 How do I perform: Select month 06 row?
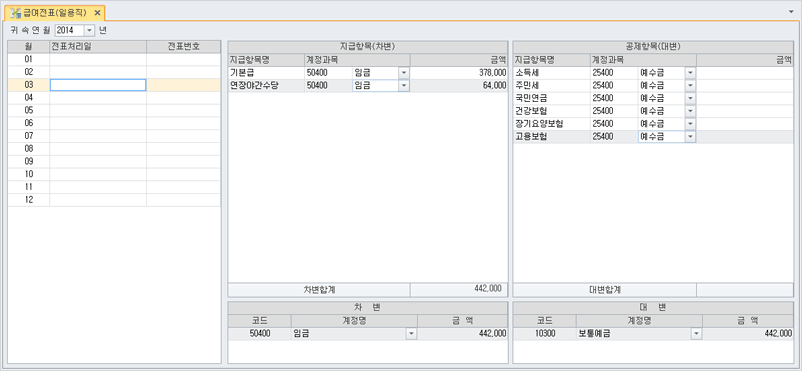[x=114, y=123]
